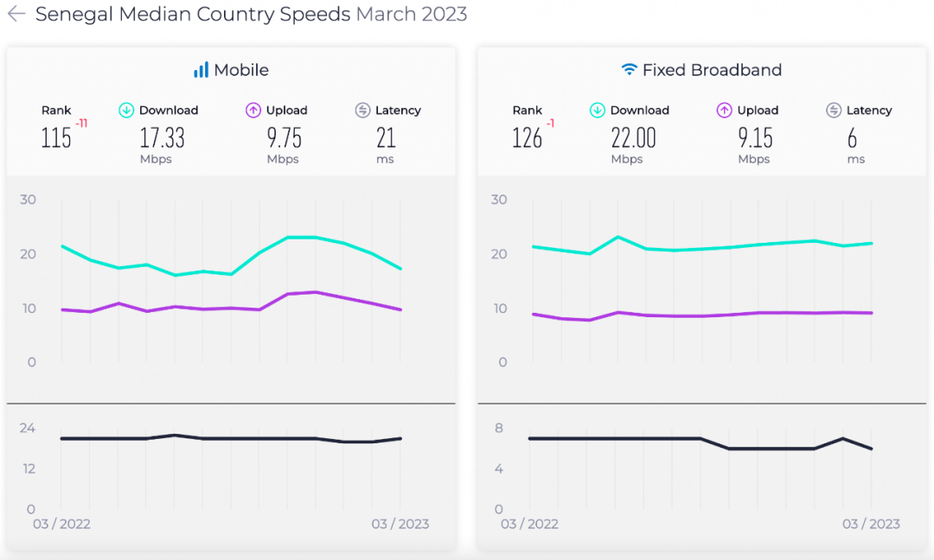Click Fixed Broadband download speed 22.00

click(633, 138)
